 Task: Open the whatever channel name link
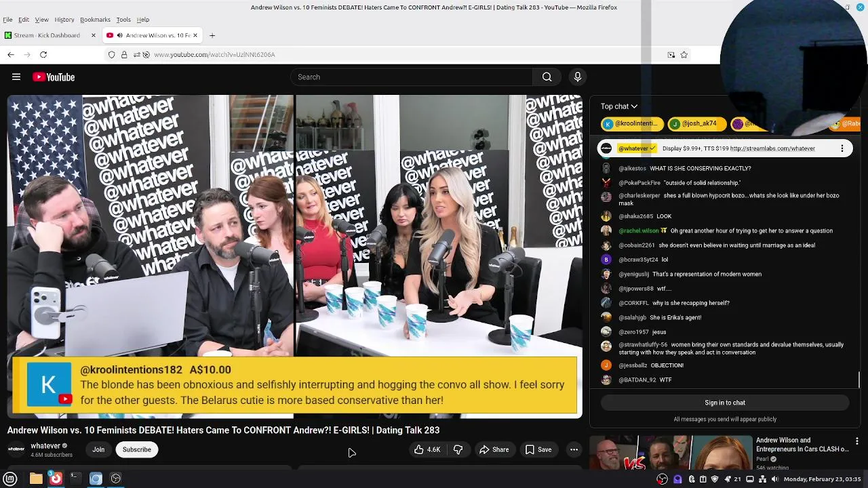tap(45, 445)
